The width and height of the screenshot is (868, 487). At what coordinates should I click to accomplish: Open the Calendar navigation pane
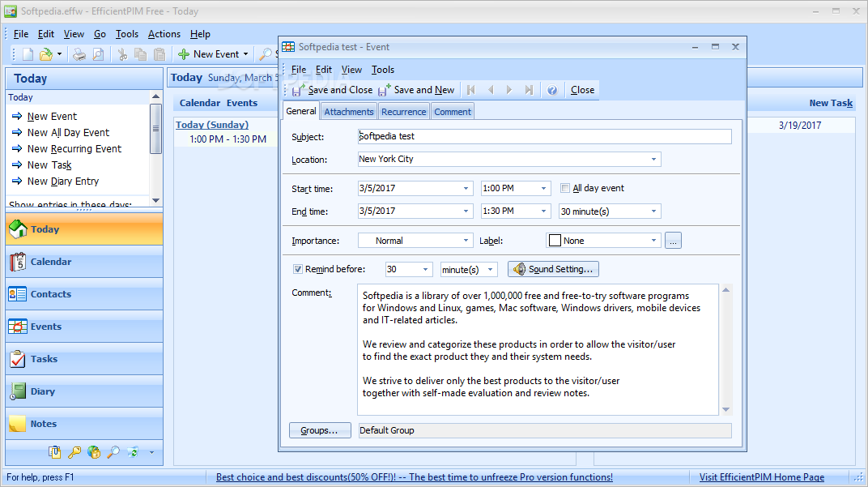[84, 262]
